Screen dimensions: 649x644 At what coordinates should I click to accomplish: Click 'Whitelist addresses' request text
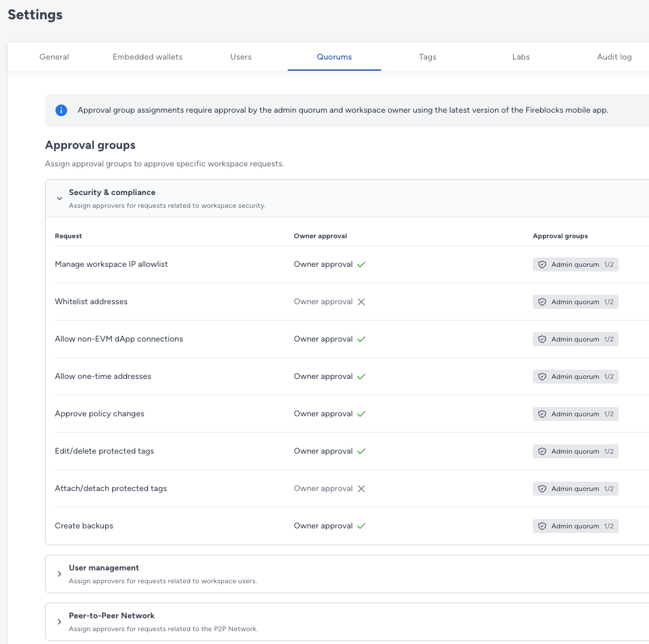pos(91,301)
